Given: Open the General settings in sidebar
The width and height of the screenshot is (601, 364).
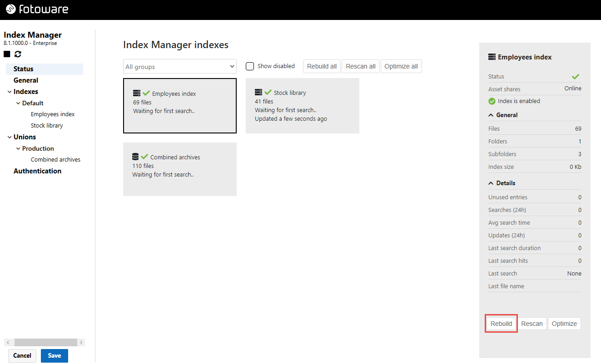Looking at the screenshot, I should point(26,80).
